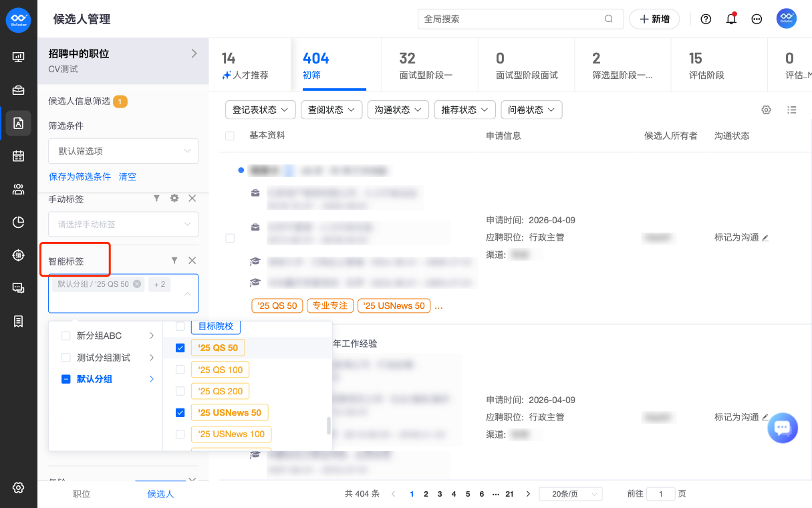
Task: Open the chat messages icon in sidebar
Action: (x=19, y=288)
